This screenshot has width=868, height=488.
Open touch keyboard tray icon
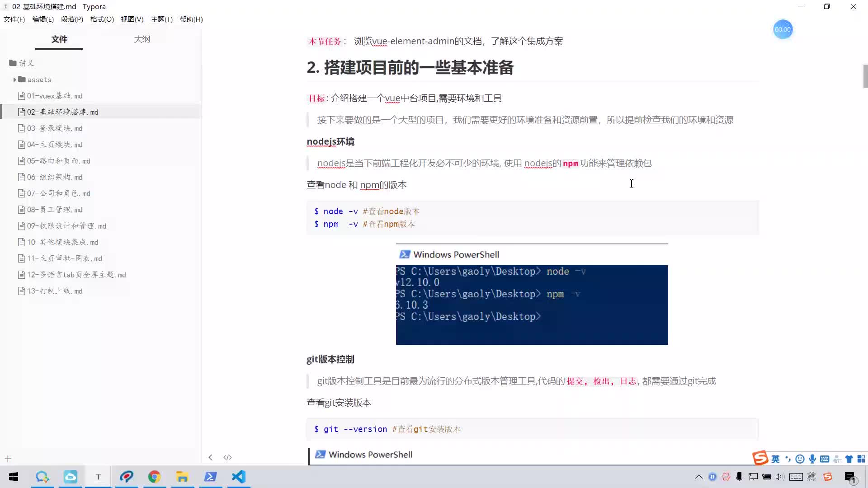(796, 477)
